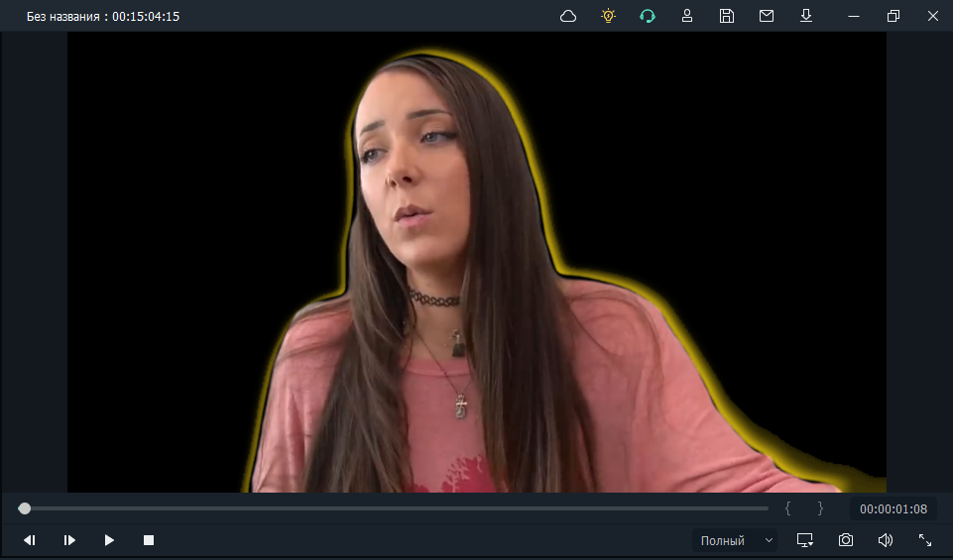Click the 00:00:01:08 timecode field
Screen dimensions: 953x560
point(893,509)
